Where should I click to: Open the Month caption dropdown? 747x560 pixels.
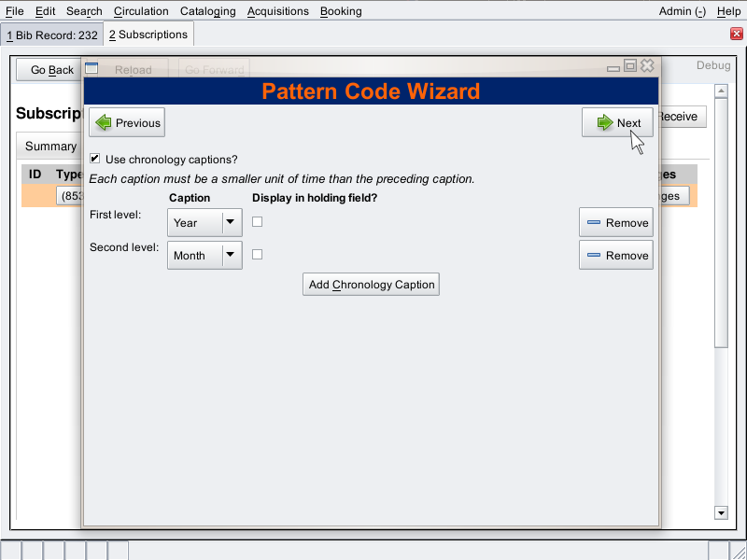click(x=232, y=256)
